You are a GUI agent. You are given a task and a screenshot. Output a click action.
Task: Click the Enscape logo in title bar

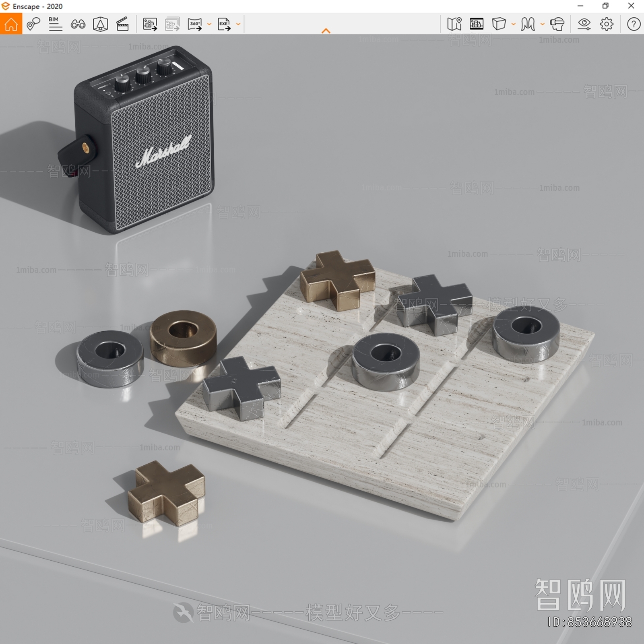pyautogui.click(x=6, y=6)
